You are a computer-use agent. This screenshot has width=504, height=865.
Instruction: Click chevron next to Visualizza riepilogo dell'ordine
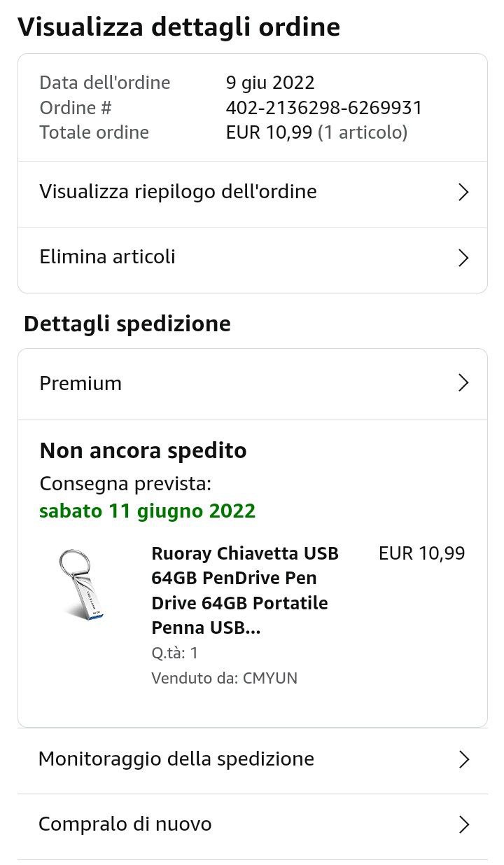pos(463,193)
